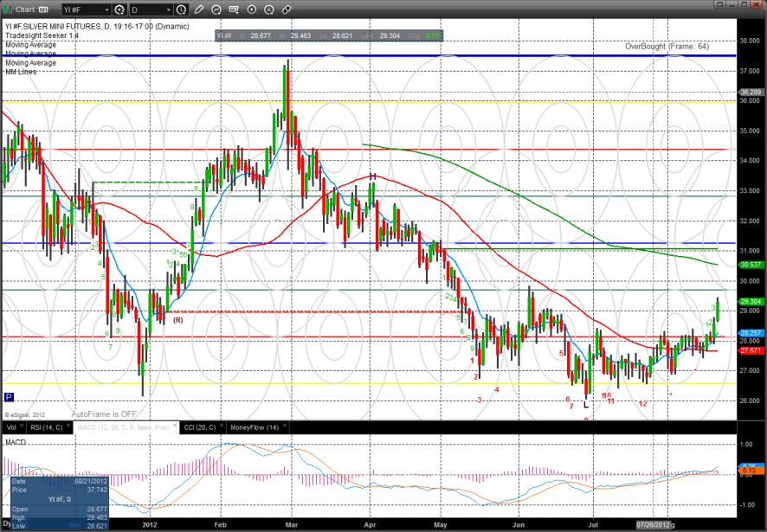Close the MACD indicator tab
767x532 pixels.
click(x=173, y=426)
